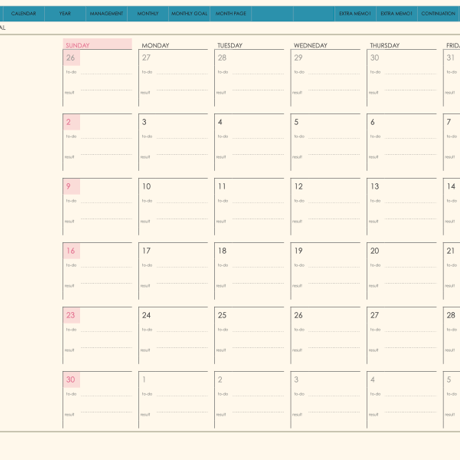Click the to-do line for day 24
This screenshot has width=460, height=460.
point(182,331)
